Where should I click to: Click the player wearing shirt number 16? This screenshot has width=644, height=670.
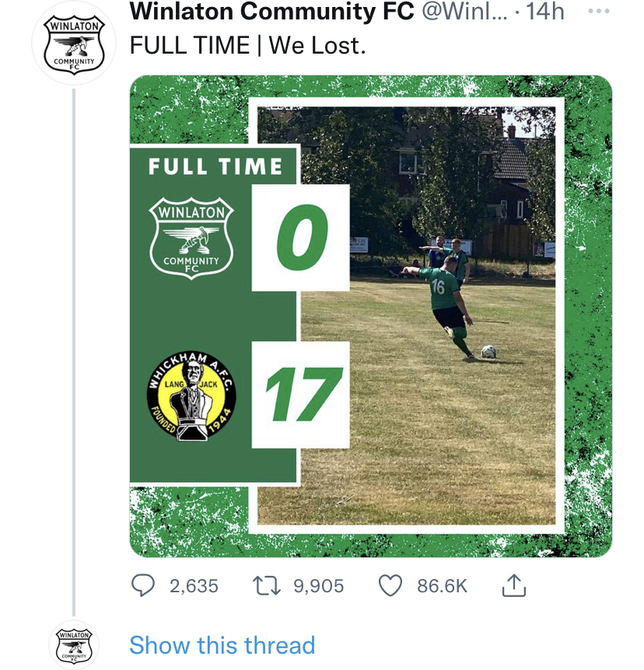pos(446,302)
